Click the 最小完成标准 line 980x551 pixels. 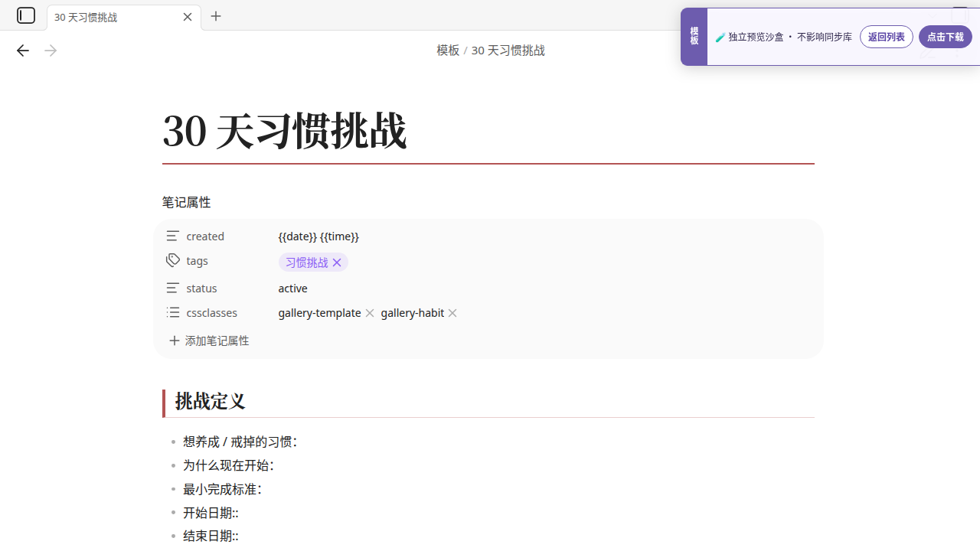pos(222,489)
